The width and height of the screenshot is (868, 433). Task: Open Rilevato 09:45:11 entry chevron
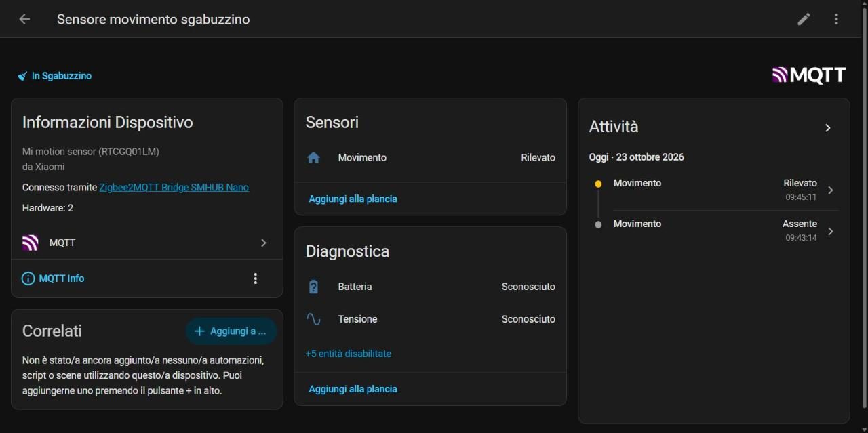coord(831,190)
